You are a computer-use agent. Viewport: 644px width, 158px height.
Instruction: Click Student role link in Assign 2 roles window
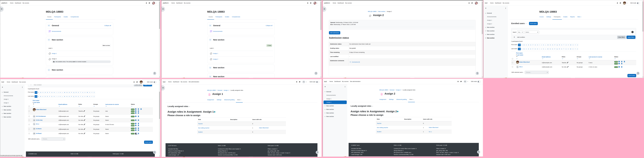point(379,132)
